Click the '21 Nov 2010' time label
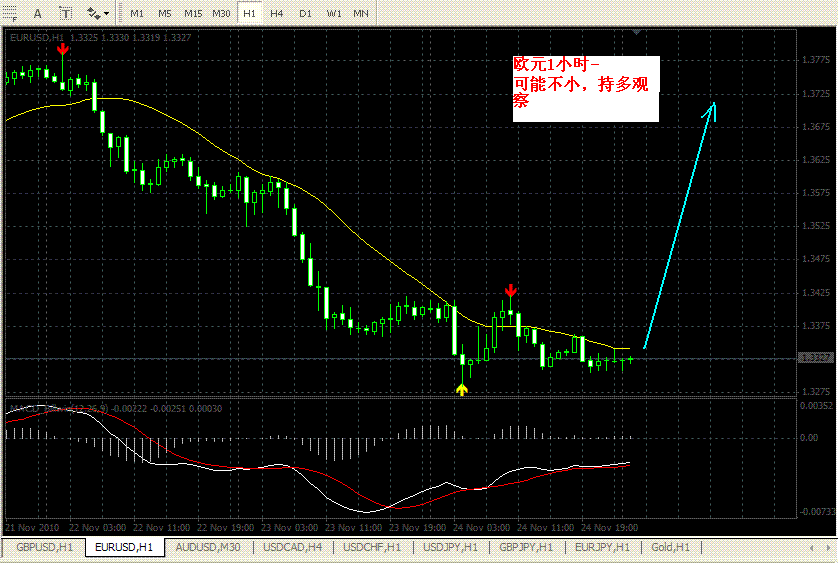 32,528
